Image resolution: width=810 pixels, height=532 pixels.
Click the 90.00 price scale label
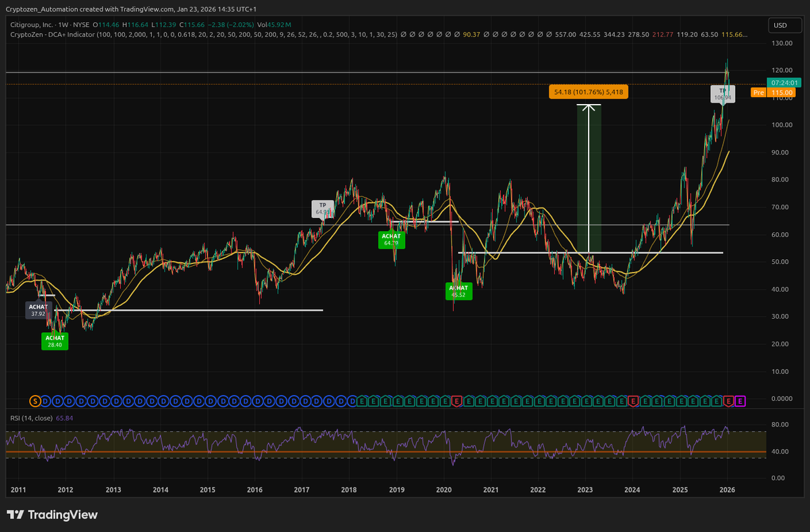pyautogui.click(x=782, y=153)
